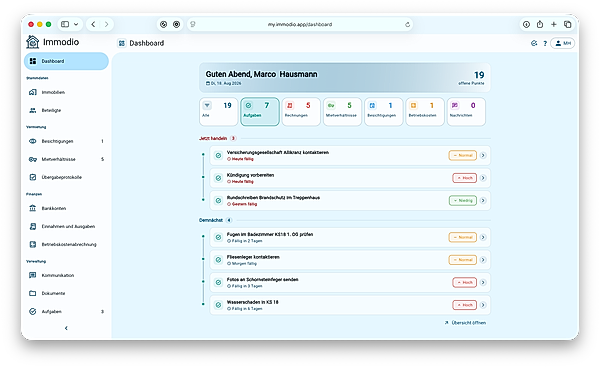The width and height of the screenshot is (600, 368).
Task: Mark Wasserschaden in KS 18 as done
Action: coord(218,305)
